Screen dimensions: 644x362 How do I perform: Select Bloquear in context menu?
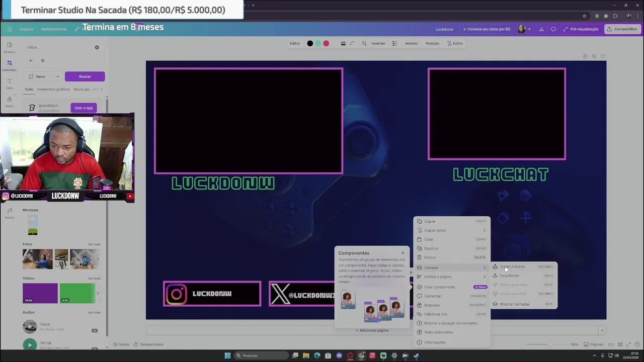tap(452, 305)
